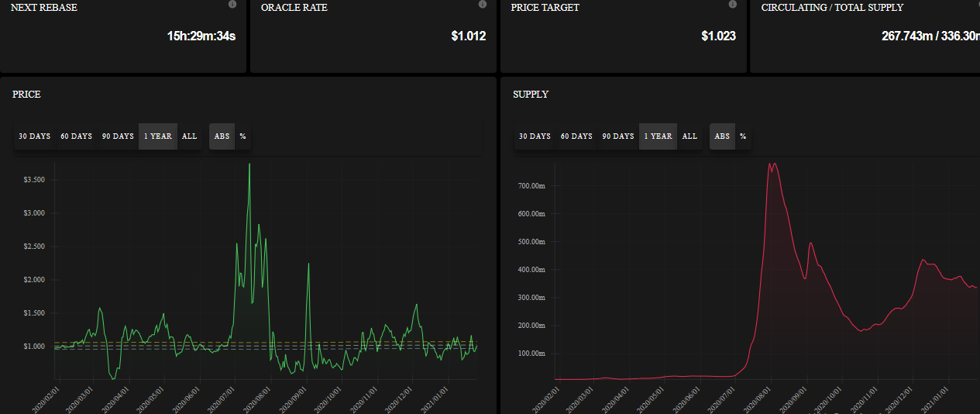Click the oracle rate value $1.012
This screenshot has height=414, width=980.
click(469, 36)
